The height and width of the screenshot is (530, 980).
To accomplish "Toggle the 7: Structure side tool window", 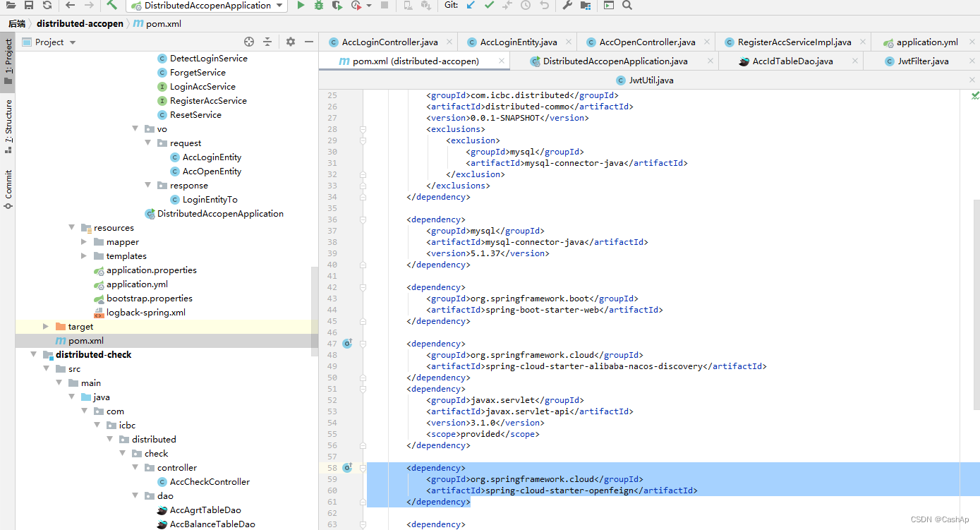I will coord(8,127).
